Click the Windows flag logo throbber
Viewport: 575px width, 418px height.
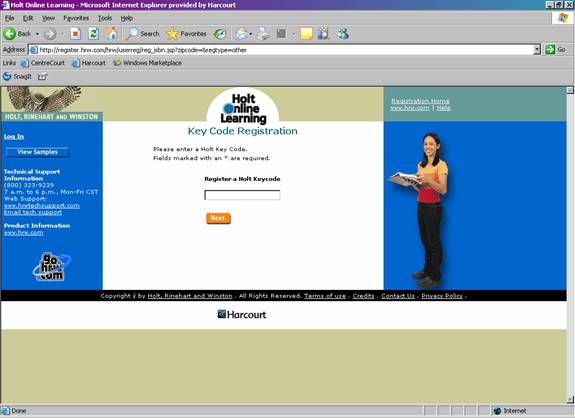[563, 18]
